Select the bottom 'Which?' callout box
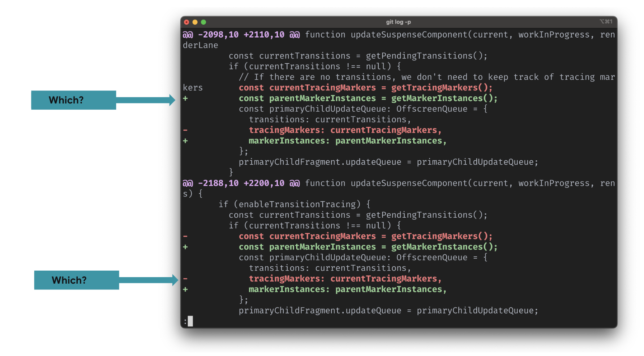Screen dimensions: 644x356 pyautogui.click(x=76, y=280)
